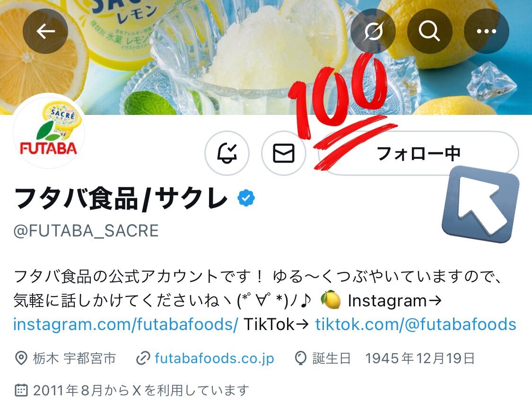Open profile search magnifier
532x418 pixels.
point(429,31)
